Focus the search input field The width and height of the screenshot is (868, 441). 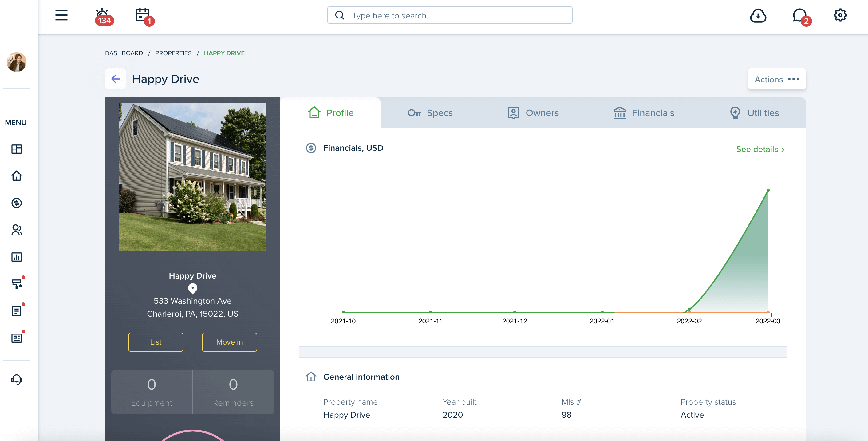tap(450, 15)
